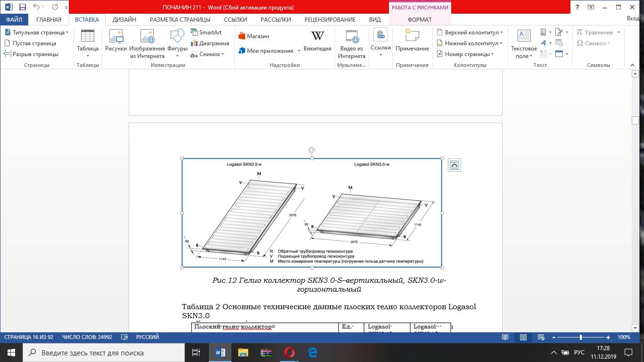Viewport: 644px width, 362px height.
Task: Collapse the ribbon with the arrow
Action: [633, 65]
